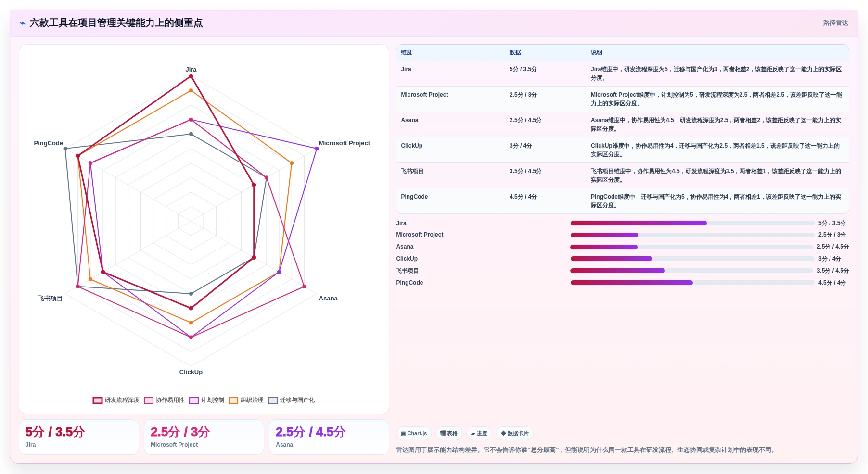Viewport: 868px width, 474px height.
Task: Click the Asana progress bar
Action: coord(691,247)
